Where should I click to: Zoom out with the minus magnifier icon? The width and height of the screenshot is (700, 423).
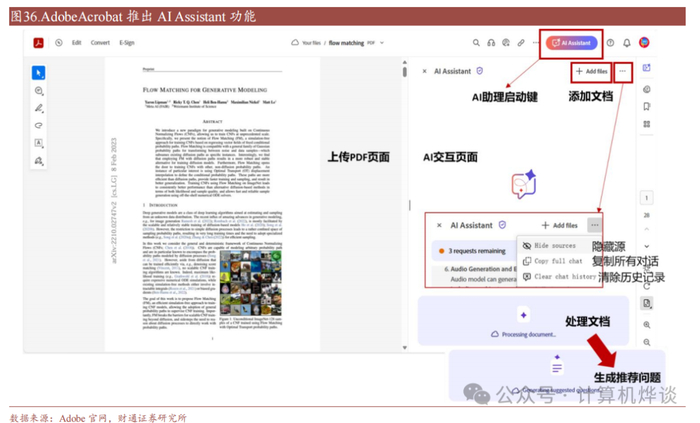pos(646,342)
